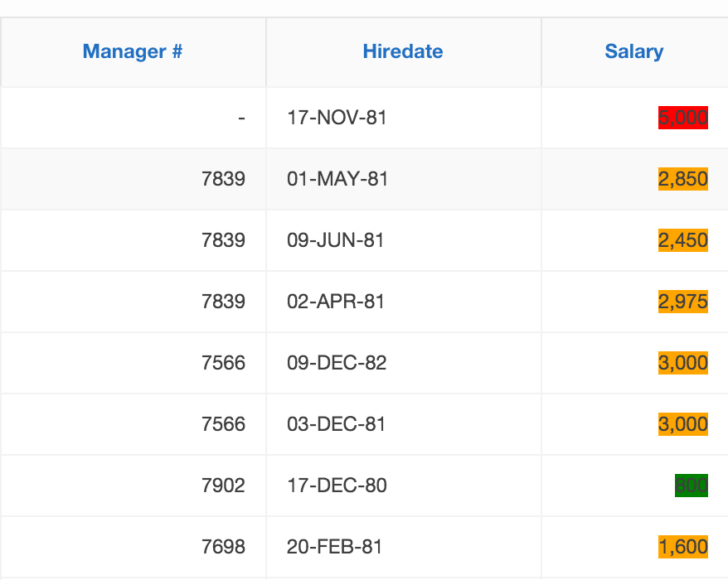
Task: Click the orange 2,850 salary value
Action: point(682,179)
